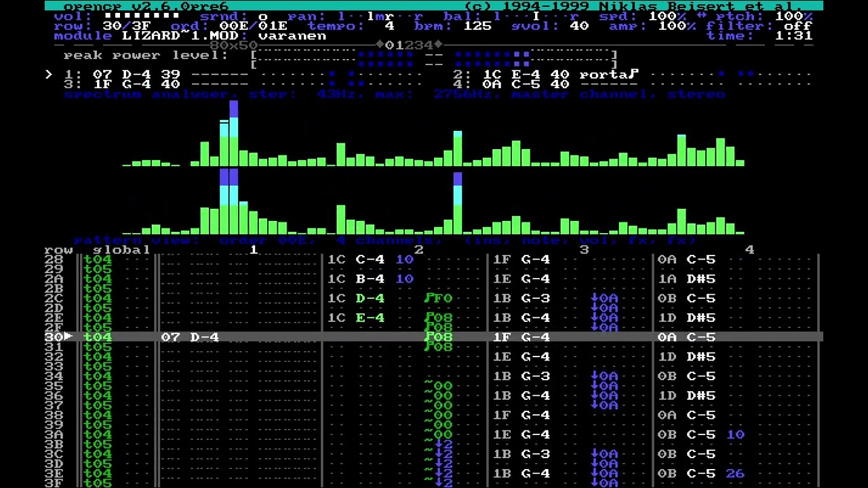Click the song title varanen
The height and width of the screenshot is (488, 868).
(x=292, y=35)
